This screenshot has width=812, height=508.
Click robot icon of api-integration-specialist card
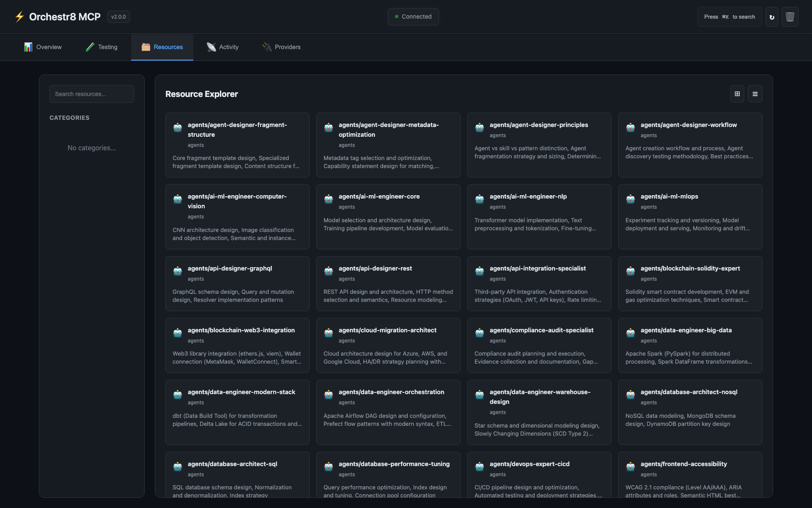click(480, 271)
